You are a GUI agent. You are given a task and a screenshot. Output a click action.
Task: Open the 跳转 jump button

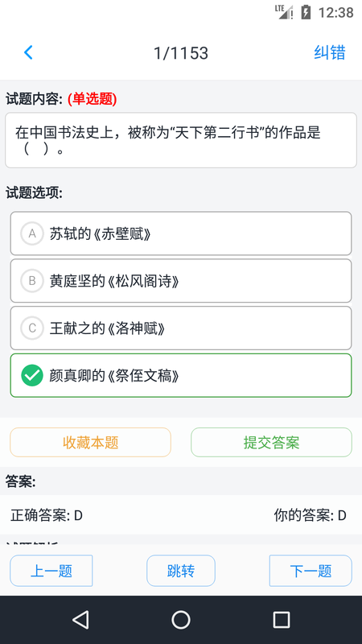(181, 571)
